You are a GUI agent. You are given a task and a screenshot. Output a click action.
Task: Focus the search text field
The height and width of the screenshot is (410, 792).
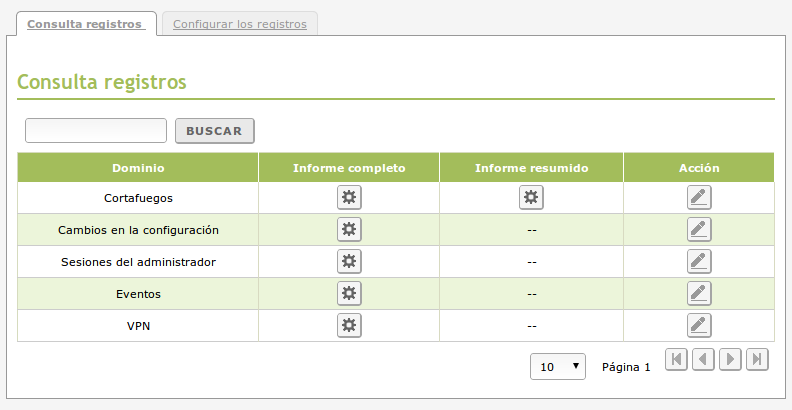tap(96, 131)
